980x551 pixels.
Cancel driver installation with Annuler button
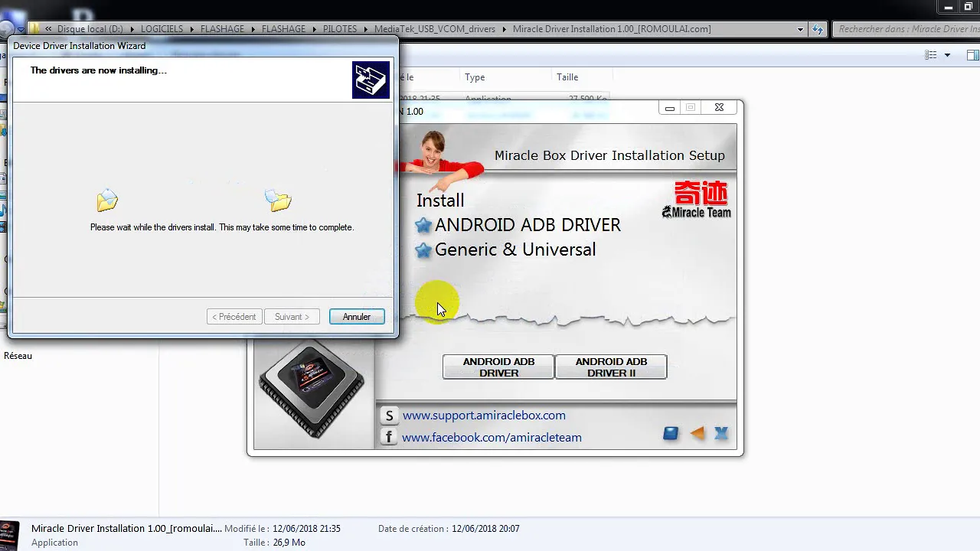[357, 317]
